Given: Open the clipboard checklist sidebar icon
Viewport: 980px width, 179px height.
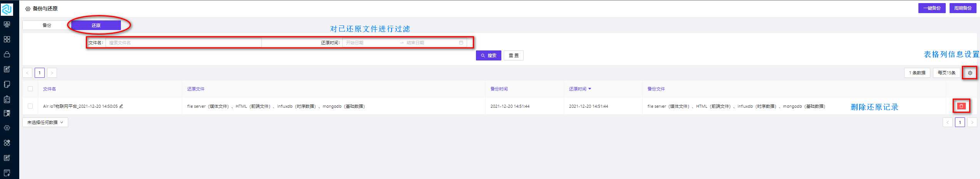Looking at the screenshot, I should [x=7, y=99].
